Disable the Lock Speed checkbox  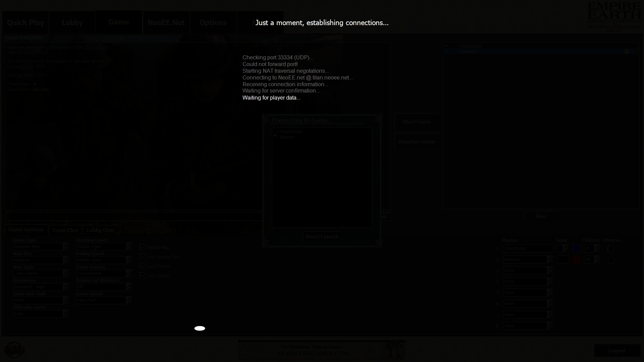click(143, 276)
